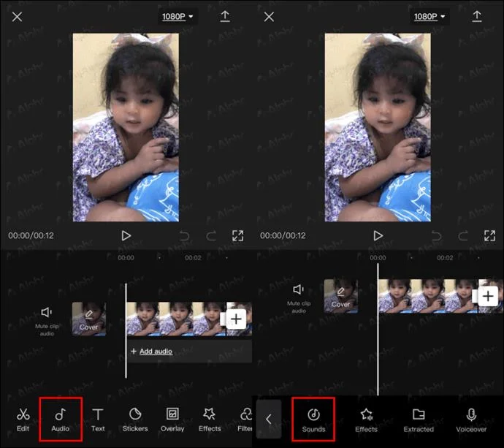Open the Effects tool in left toolbar
Image resolution: width=504 pixels, height=448 pixels.
[210, 419]
